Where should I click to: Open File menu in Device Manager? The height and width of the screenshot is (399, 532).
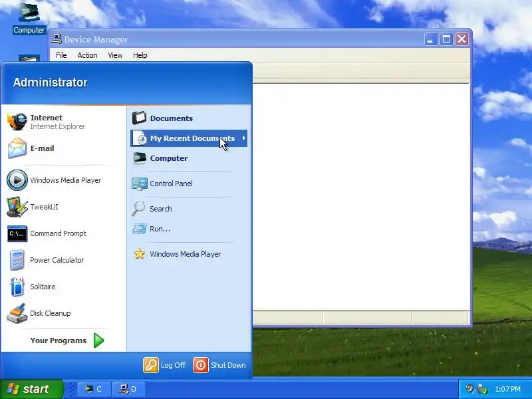click(61, 55)
